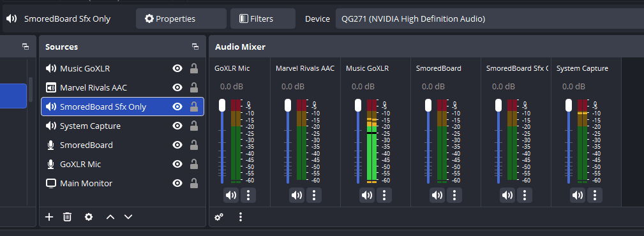Mute the System Capture mixer channel

[578, 195]
